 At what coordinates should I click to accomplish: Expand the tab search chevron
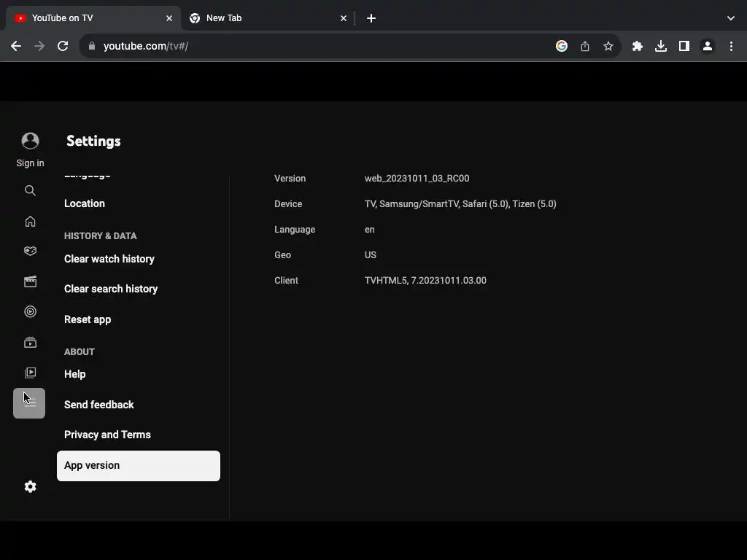731,18
